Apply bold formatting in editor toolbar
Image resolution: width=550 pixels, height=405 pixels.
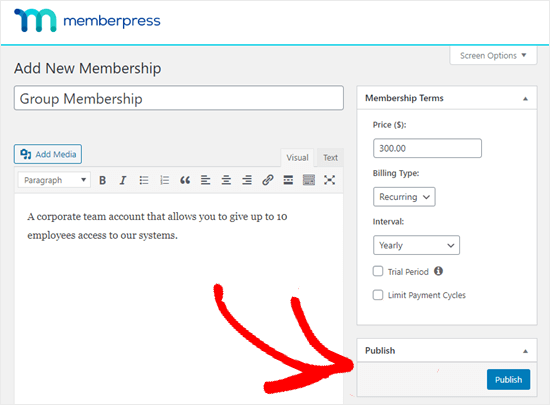(102, 180)
